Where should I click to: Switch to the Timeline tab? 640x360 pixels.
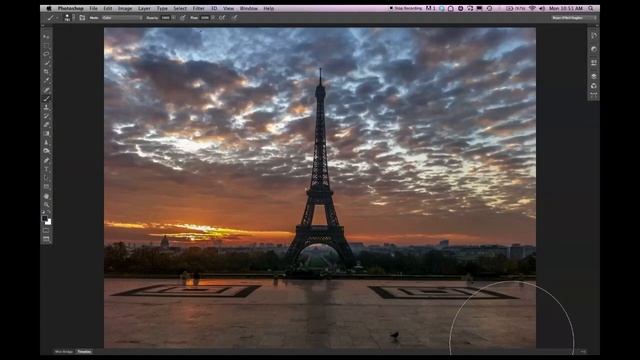click(84, 351)
